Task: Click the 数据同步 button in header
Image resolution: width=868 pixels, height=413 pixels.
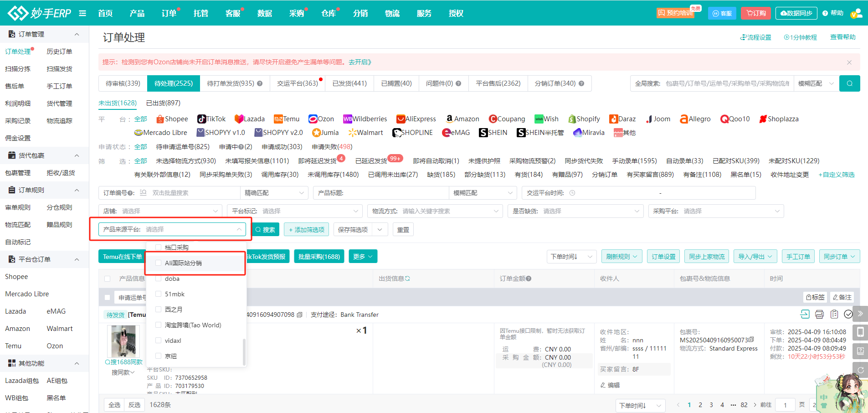Action: tap(796, 13)
